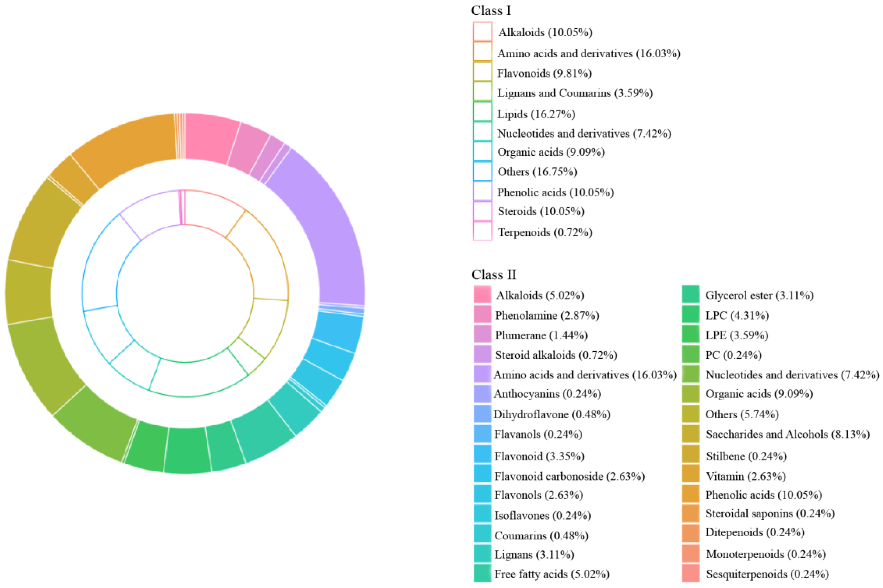Click the Class I Alkaloids legend swatch

(482, 32)
